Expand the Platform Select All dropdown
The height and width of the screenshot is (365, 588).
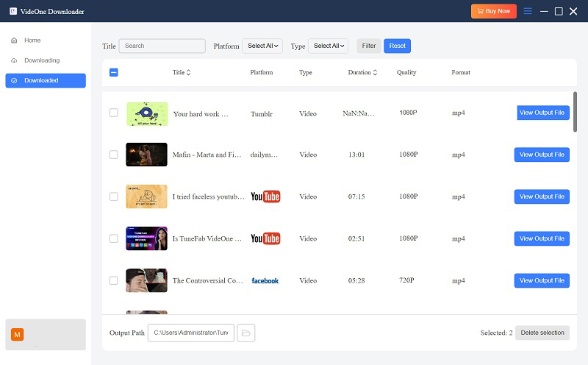tap(262, 46)
